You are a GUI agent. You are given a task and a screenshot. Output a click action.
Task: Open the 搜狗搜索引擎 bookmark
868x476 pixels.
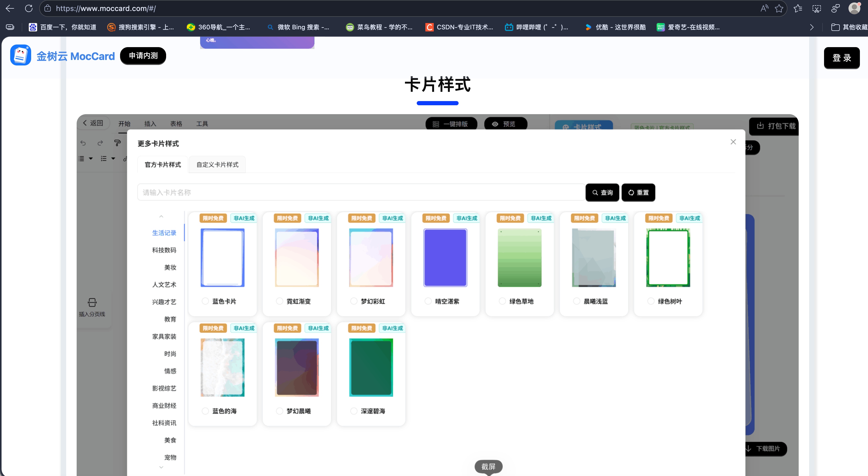tap(140, 27)
